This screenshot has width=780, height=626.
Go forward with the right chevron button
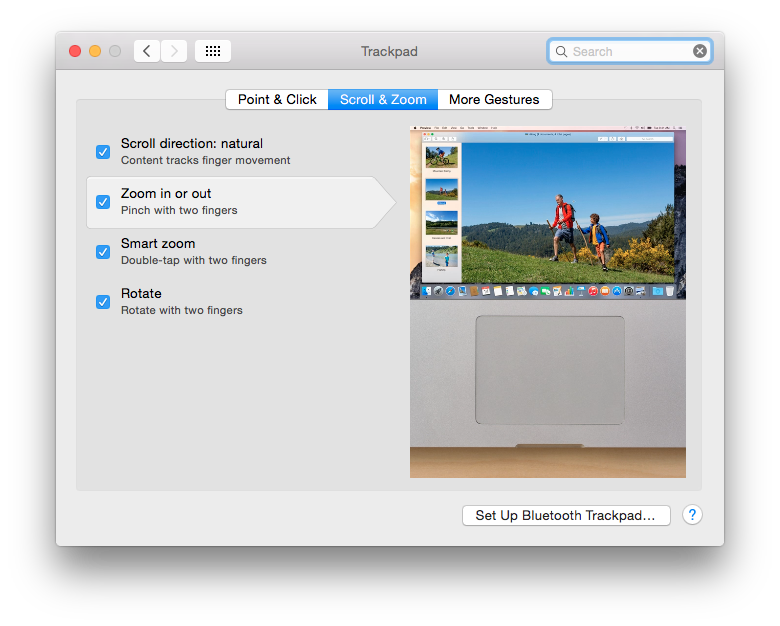(174, 51)
